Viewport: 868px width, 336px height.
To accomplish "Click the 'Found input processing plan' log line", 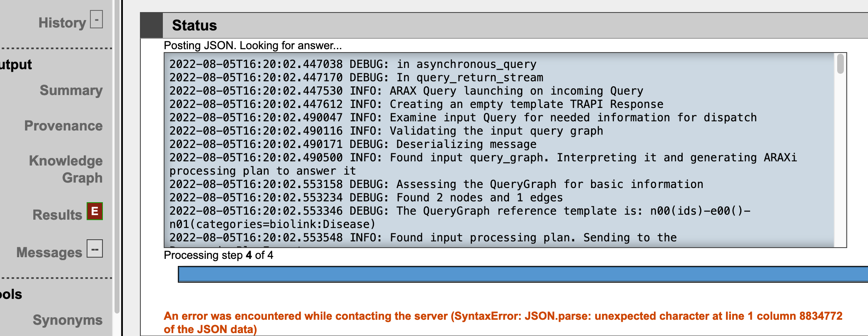I will (x=423, y=238).
